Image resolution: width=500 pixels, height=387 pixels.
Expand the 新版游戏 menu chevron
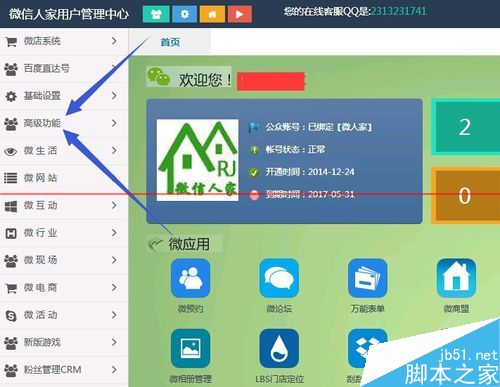pos(114,342)
